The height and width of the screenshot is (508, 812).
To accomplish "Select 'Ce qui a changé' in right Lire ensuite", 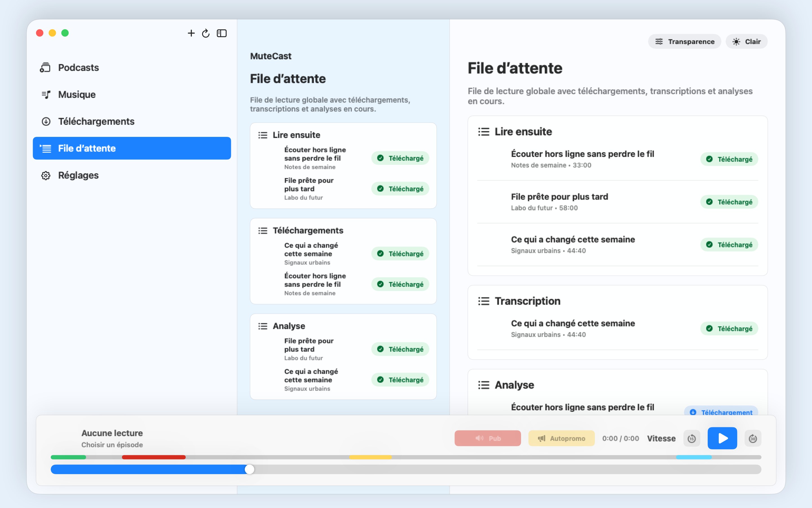I will pos(617,245).
